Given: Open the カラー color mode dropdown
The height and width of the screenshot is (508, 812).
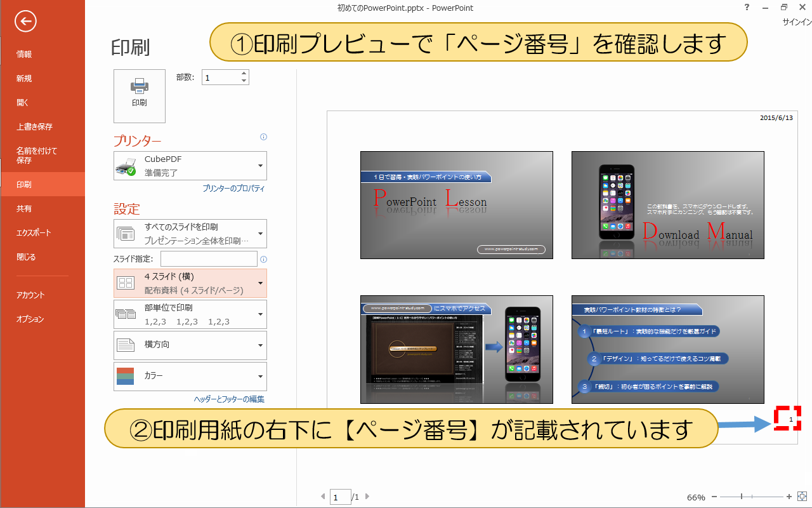Looking at the screenshot, I should pyautogui.click(x=190, y=377).
